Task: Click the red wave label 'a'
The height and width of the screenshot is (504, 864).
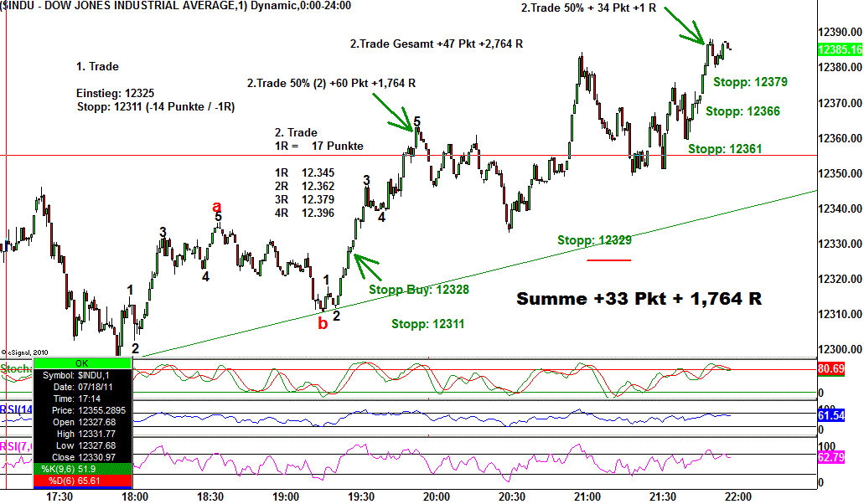Action: tap(217, 206)
